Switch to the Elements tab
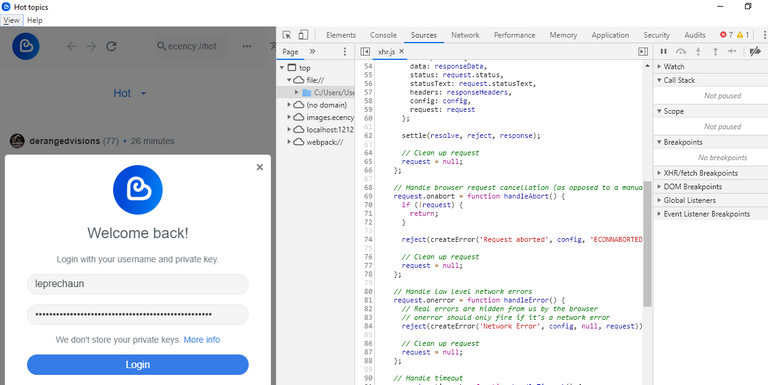The image size is (768, 385). point(341,35)
